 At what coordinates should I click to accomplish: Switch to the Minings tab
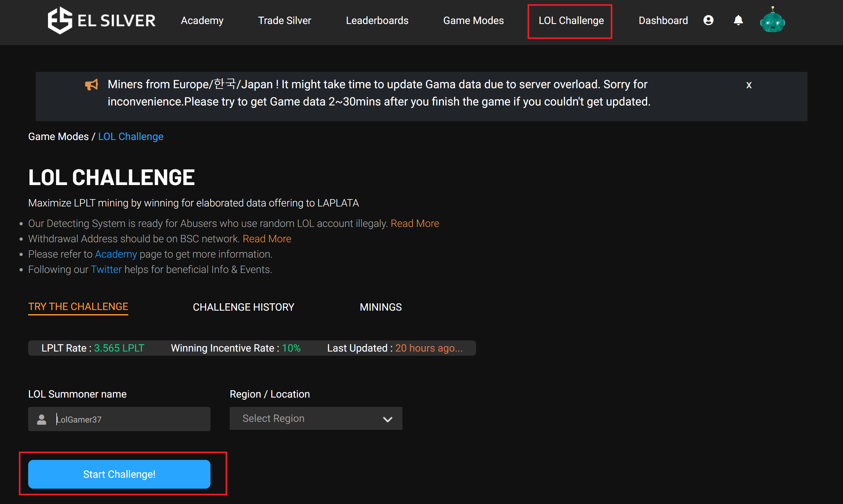[x=380, y=307]
